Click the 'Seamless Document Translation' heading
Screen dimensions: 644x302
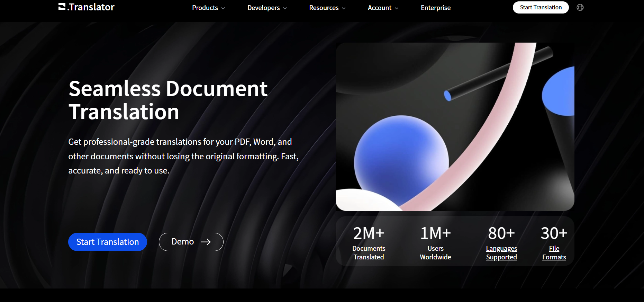point(168,100)
